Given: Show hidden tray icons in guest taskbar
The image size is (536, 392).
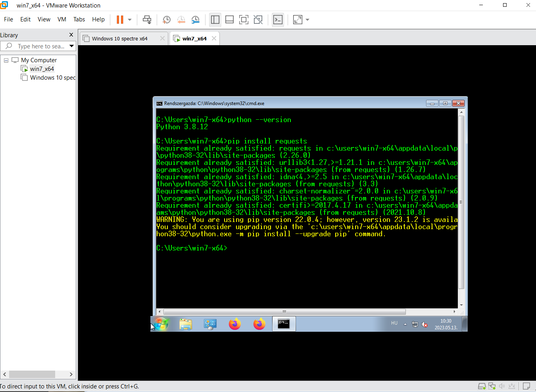Looking at the screenshot, I should coord(405,324).
